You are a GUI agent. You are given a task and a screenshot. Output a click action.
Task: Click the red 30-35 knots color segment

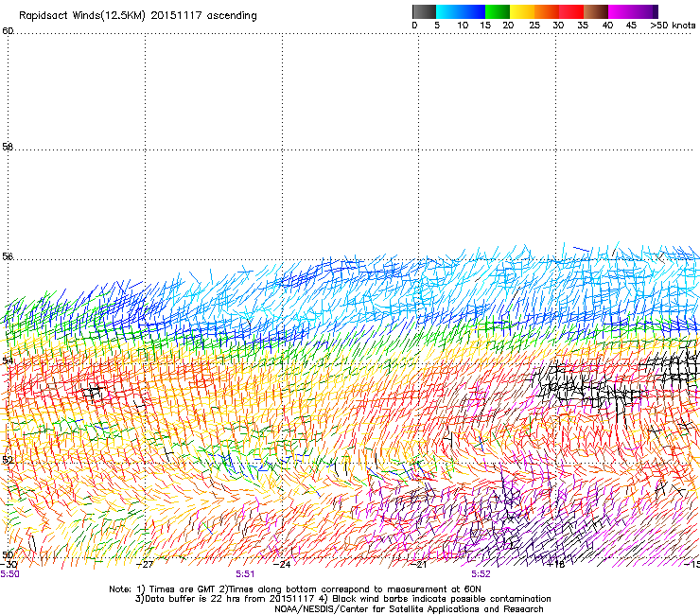coord(571,11)
